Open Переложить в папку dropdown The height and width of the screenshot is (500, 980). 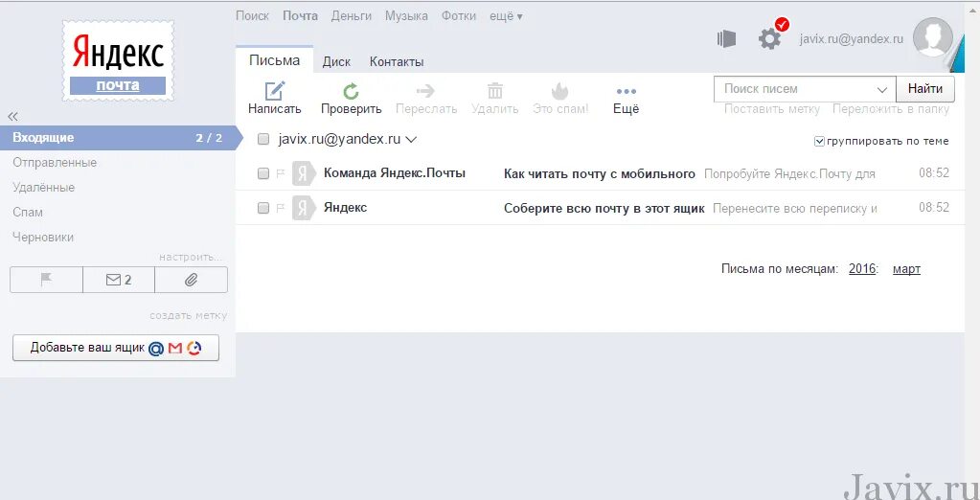pos(891,109)
